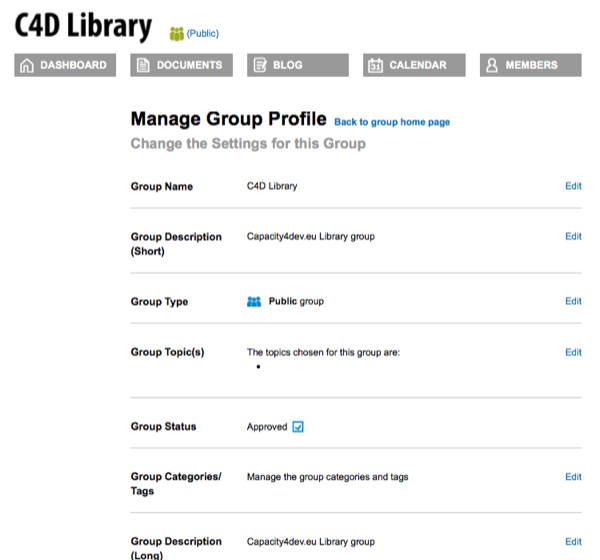Image resolution: width=600 pixels, height=560 pixels.
Task: Edit the Group Name
Action: tap(573, 186)
